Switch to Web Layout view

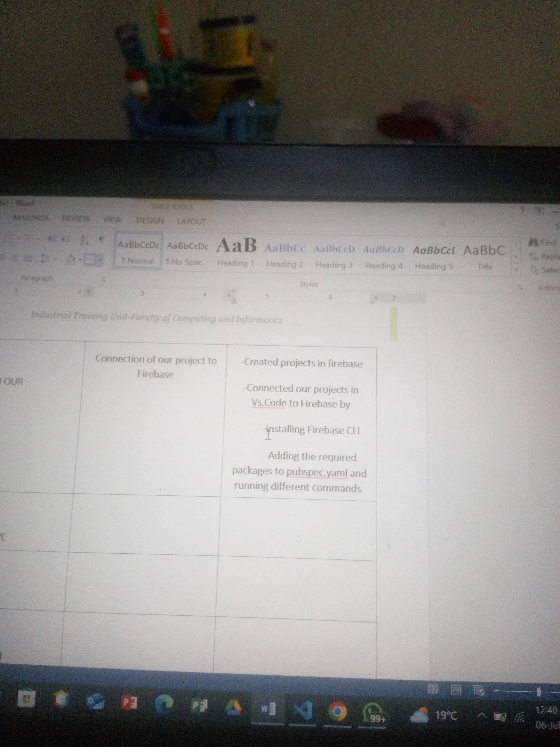click(x=479, y=691)
